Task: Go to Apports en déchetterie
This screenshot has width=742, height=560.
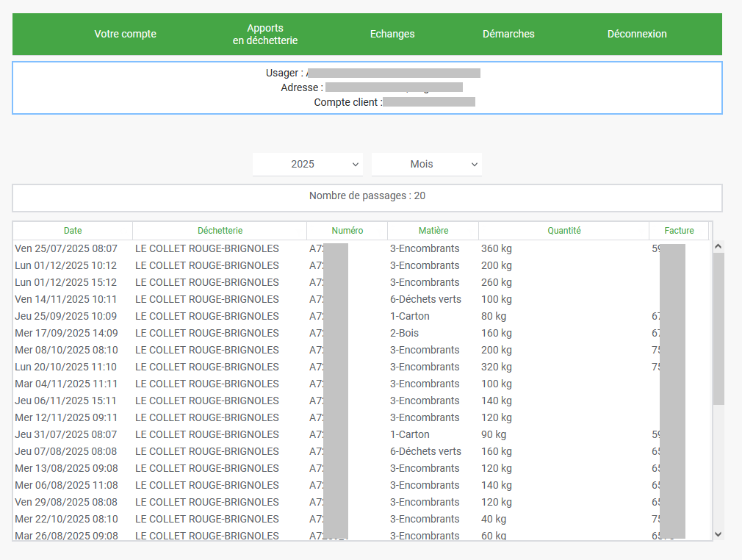Action: pyautogui.click(x=265, y=35)
